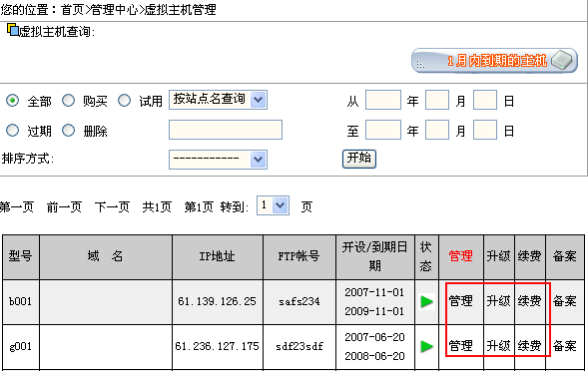Click the green status arrow for b001
This screenshot has width=588, height=371.
pos(426,301)
